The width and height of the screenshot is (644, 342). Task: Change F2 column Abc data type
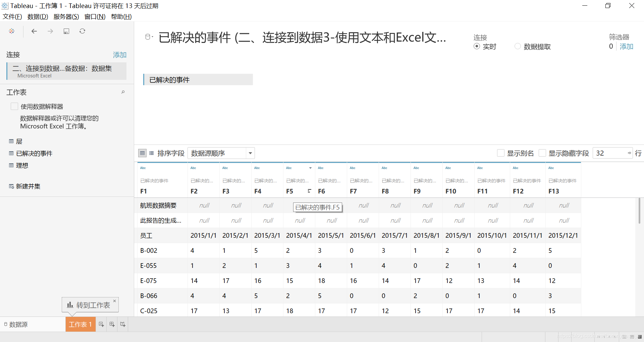click(193, 168)
